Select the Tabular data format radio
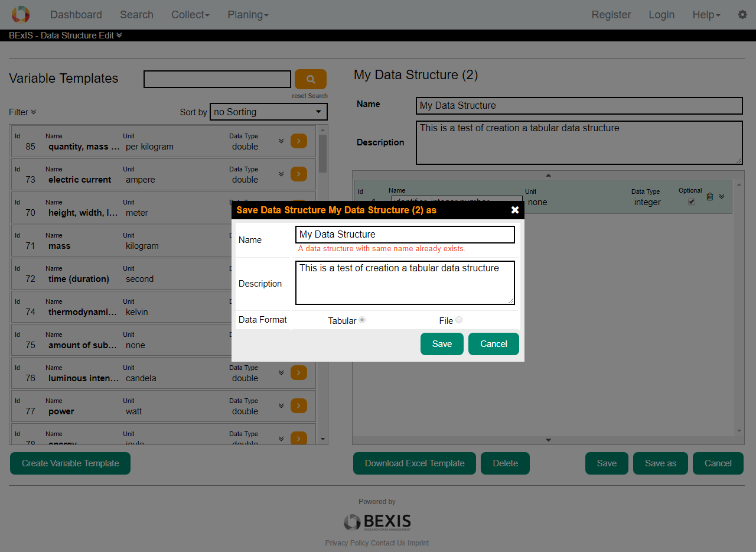The image size is (756, 552). point(362,320)
